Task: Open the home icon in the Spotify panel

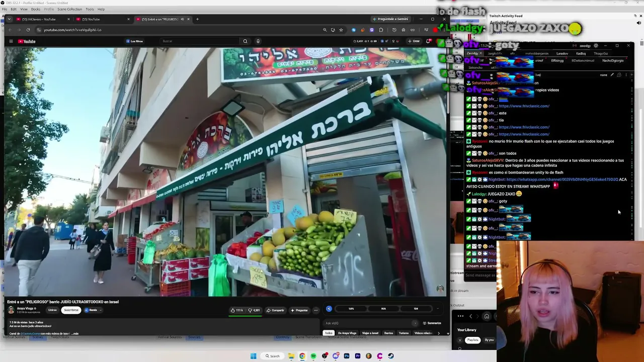Action: (487, 316)
